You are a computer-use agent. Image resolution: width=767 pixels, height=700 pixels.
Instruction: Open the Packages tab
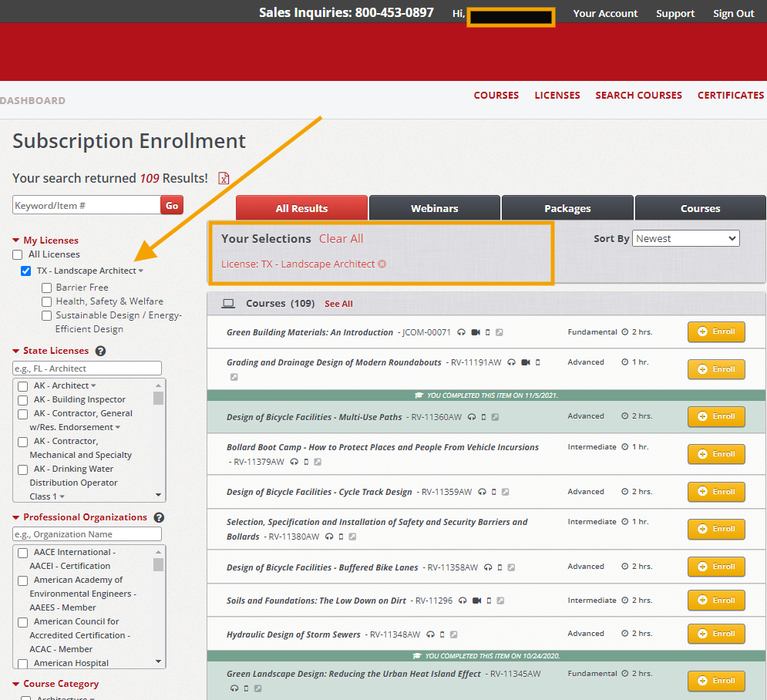coord(567,208)
